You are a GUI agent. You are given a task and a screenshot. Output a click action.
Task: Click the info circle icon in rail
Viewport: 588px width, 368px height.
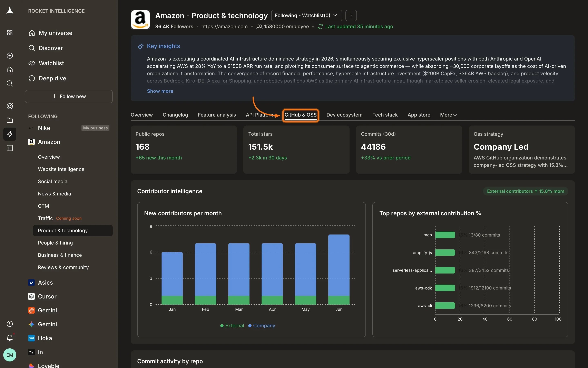pyautogui.click(x=10, y=324)
